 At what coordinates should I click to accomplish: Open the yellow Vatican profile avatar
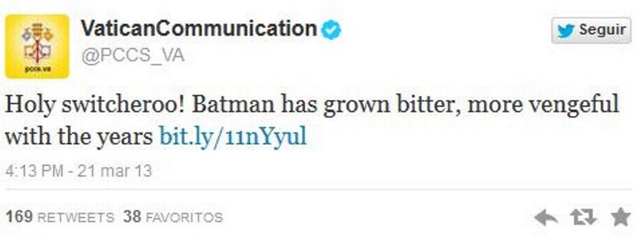pyautogui.click(x=37, y=46)
